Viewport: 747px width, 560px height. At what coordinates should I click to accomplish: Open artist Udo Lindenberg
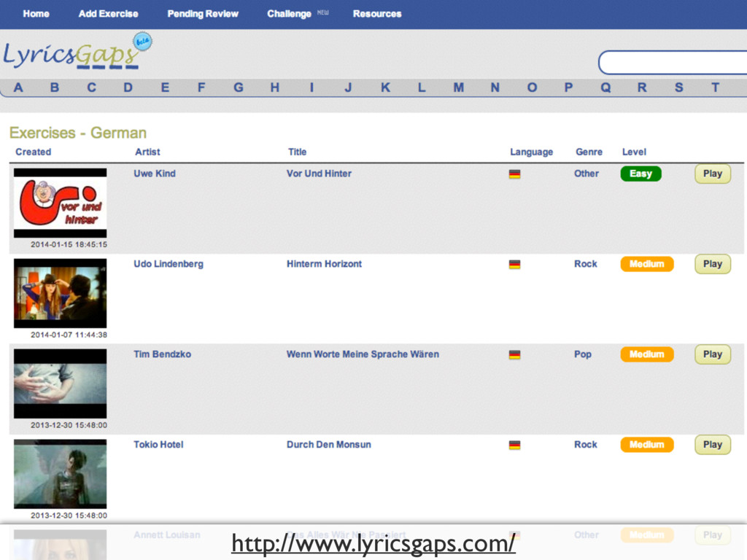169,264
